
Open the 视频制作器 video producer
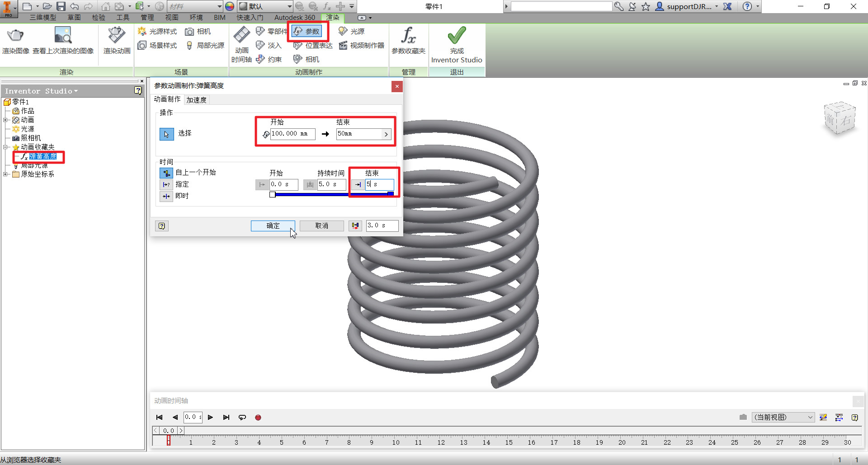click(362, 45)
